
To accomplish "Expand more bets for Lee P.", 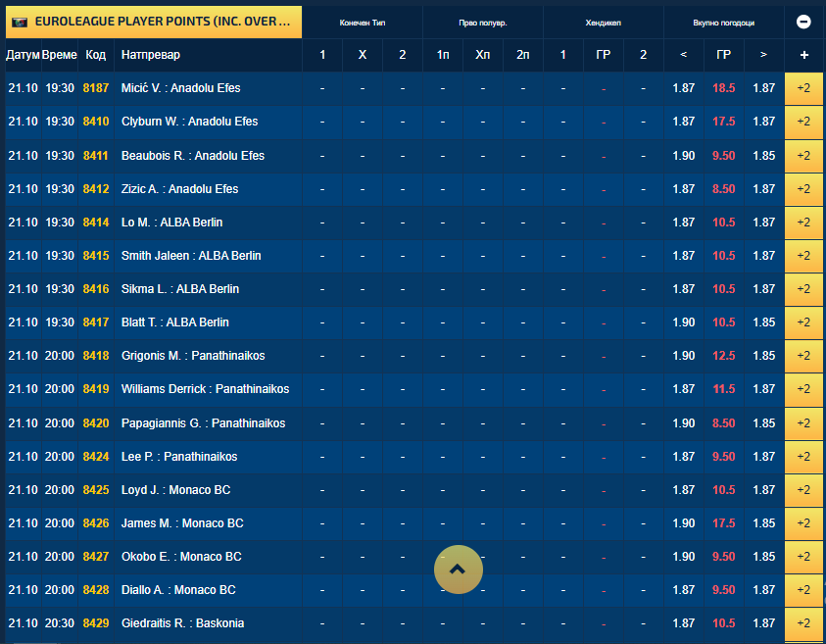I will pos(803,457).
